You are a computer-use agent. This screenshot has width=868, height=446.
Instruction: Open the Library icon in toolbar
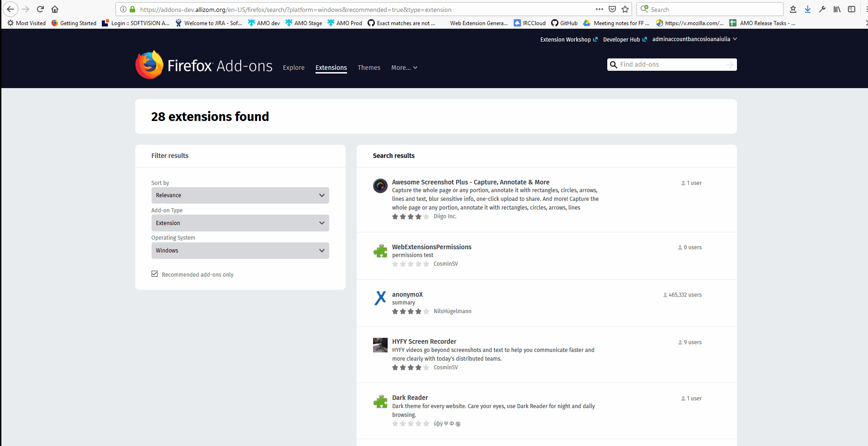837,9
